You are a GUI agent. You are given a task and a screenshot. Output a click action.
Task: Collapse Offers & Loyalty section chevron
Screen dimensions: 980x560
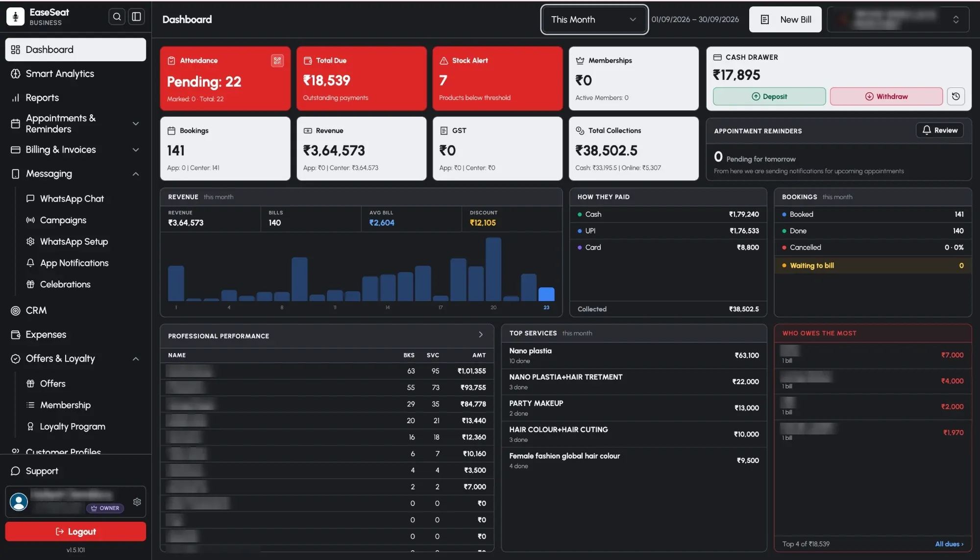tap(136, 358)
